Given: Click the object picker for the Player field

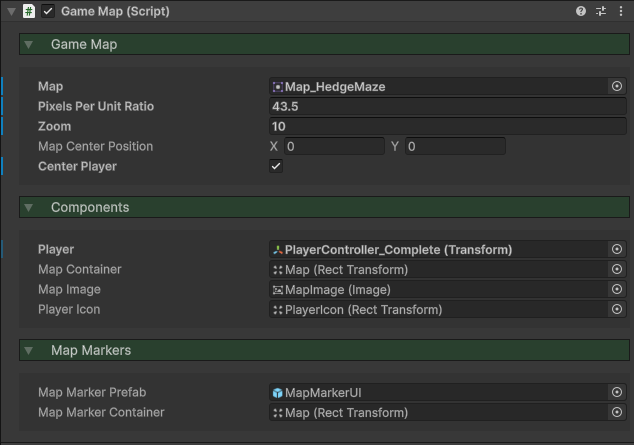Looking at the screenshot, I should (x=617, y=250).
